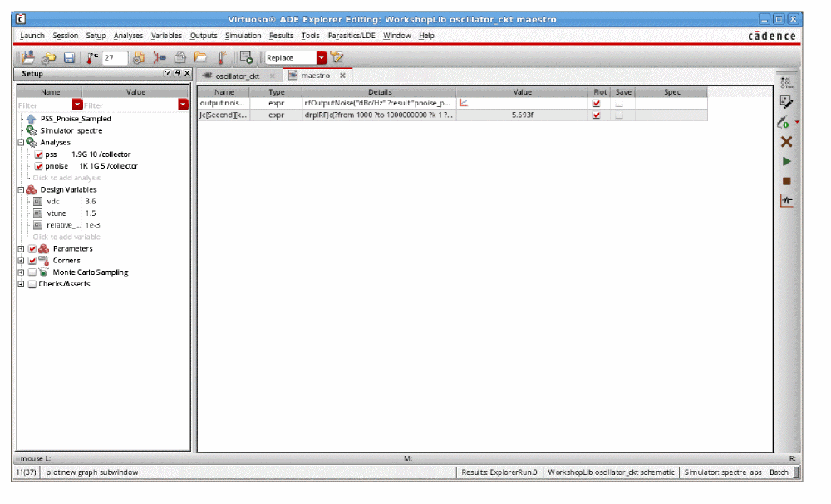Open the Parasitics/LDE menu

pyautogui.click(x=352, y=36)
